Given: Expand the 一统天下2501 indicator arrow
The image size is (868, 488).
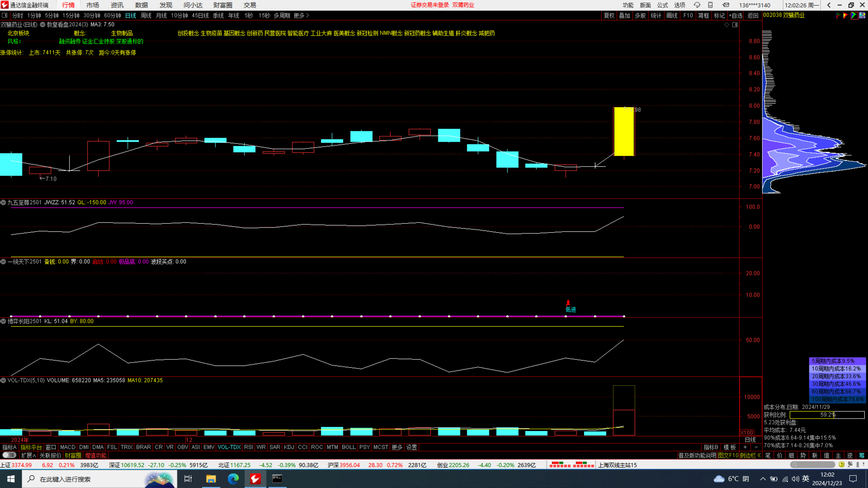Looking at the screenshot, I should tap(3, 262).
